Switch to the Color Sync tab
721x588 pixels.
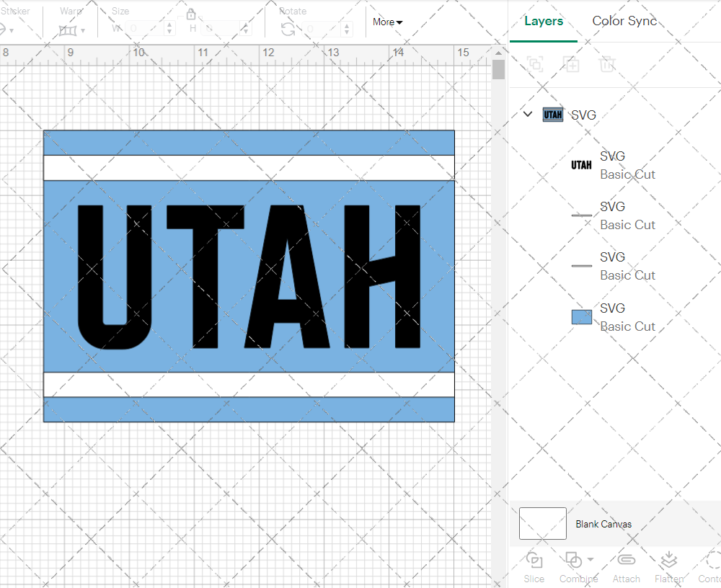click(624, 21)
